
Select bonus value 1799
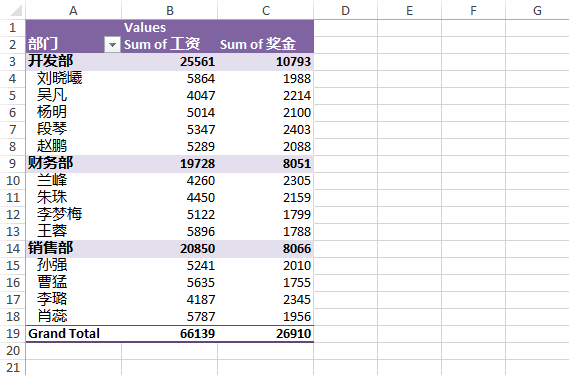(x=297, y=215)
